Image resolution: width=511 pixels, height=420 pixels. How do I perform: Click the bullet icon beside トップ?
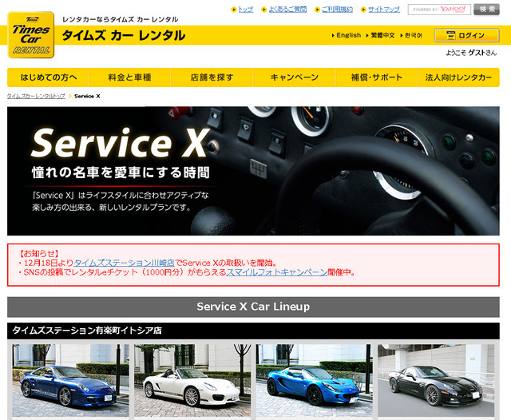(x=234, y=10)
